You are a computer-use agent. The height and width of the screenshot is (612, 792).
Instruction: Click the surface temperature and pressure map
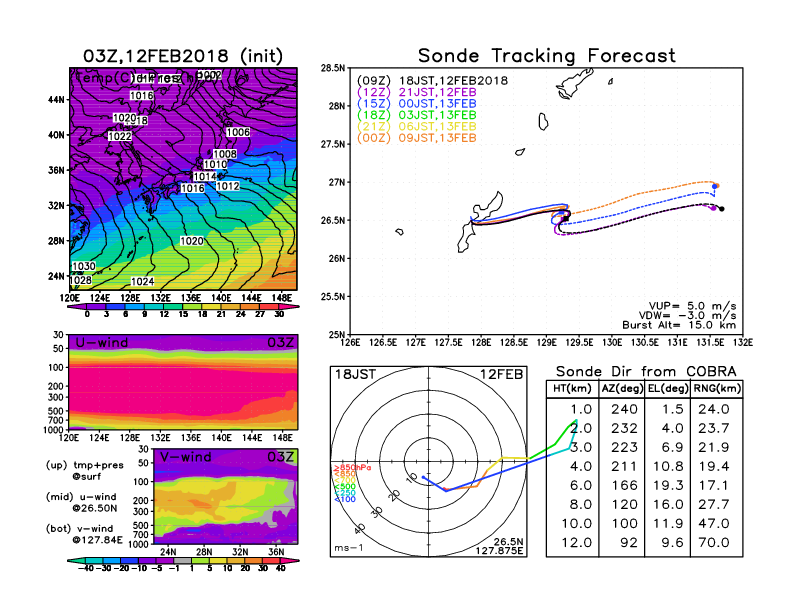click(x=183, y=179)
